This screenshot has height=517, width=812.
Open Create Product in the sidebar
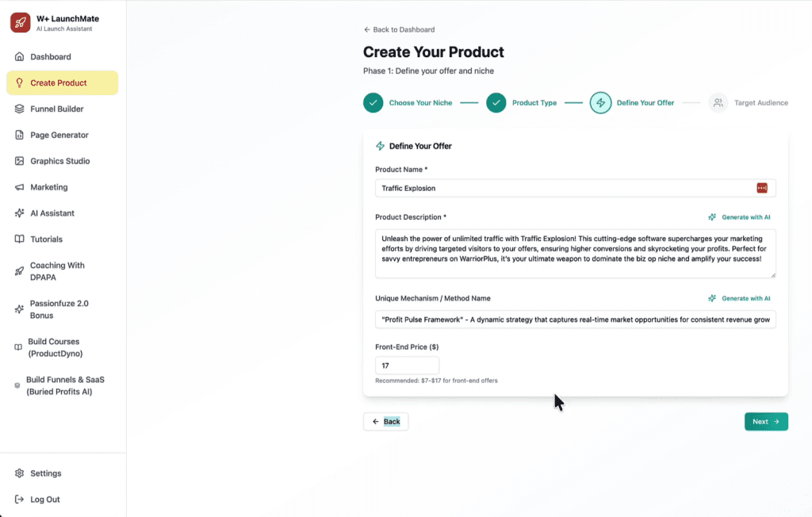coord(58,83)
